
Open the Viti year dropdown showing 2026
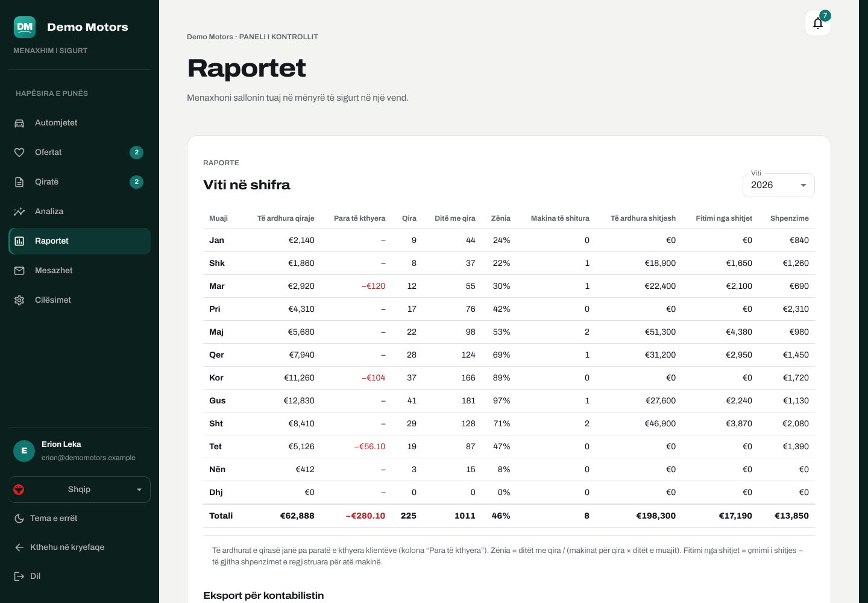coord(778,185)
